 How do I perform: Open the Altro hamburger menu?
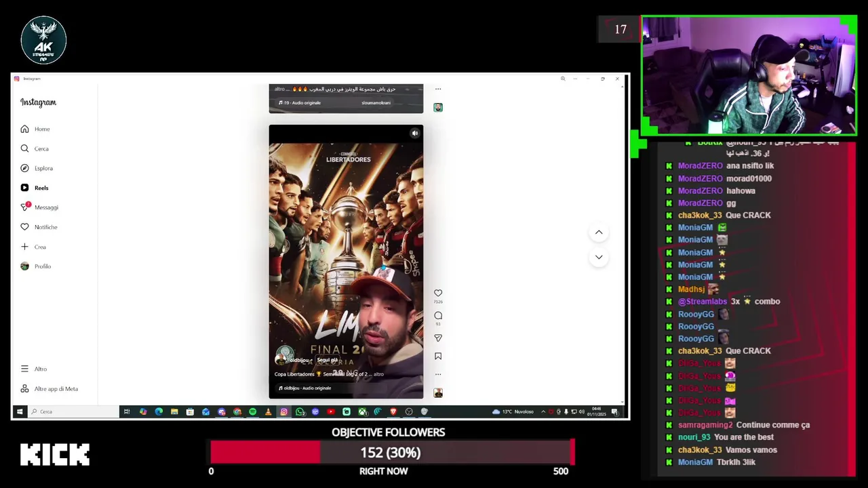pos(34,369)
